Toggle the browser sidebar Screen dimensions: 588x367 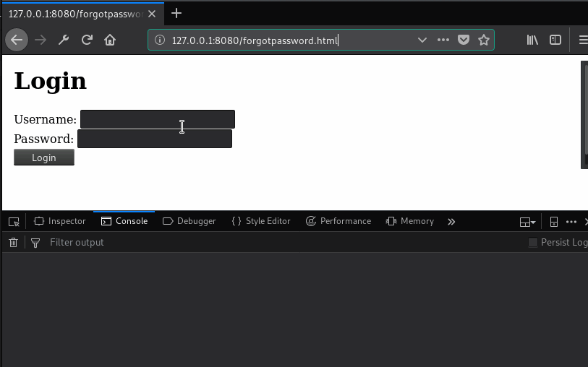pyautogui.click(x=555, y=40)
